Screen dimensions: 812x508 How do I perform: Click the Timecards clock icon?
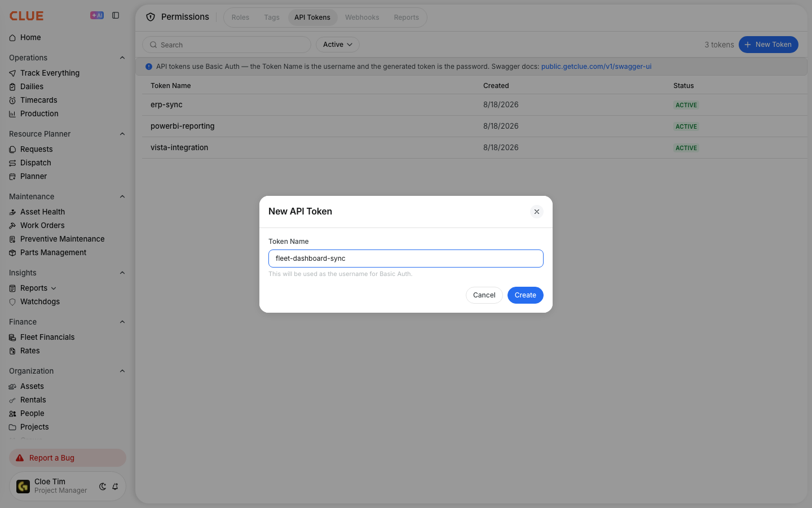coord(12,100)
